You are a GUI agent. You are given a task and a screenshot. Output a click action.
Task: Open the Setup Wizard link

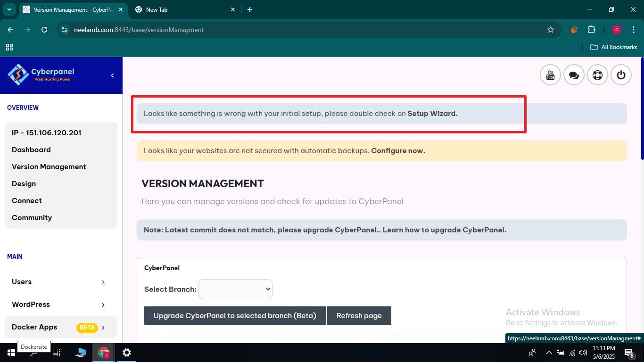click(432, 114)
